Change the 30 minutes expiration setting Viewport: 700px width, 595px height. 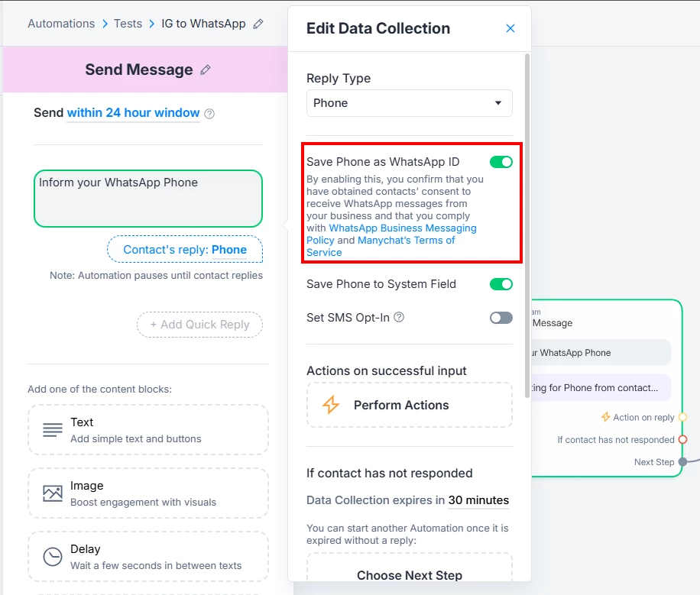tap(478, 500)
